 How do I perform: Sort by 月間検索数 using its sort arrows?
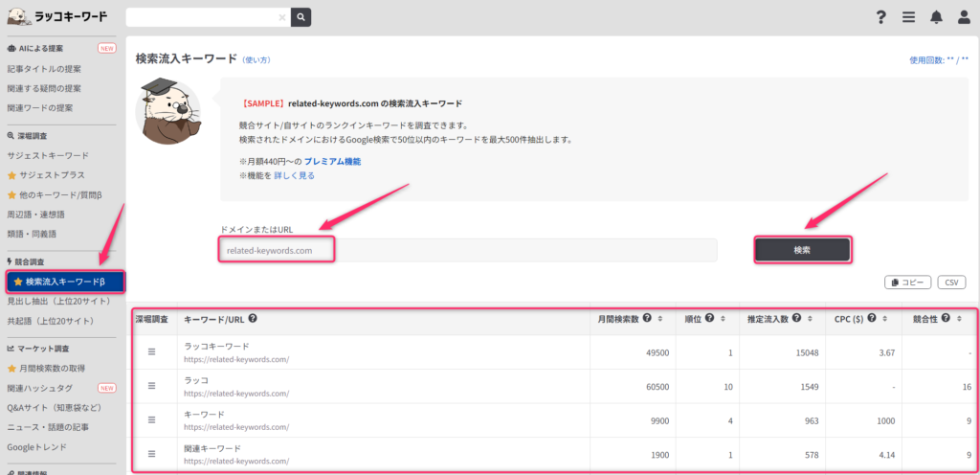(x=660, y=319)
